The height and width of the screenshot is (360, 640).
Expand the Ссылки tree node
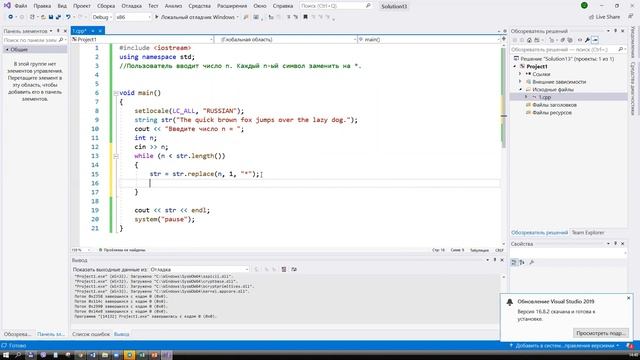[520, 74]
